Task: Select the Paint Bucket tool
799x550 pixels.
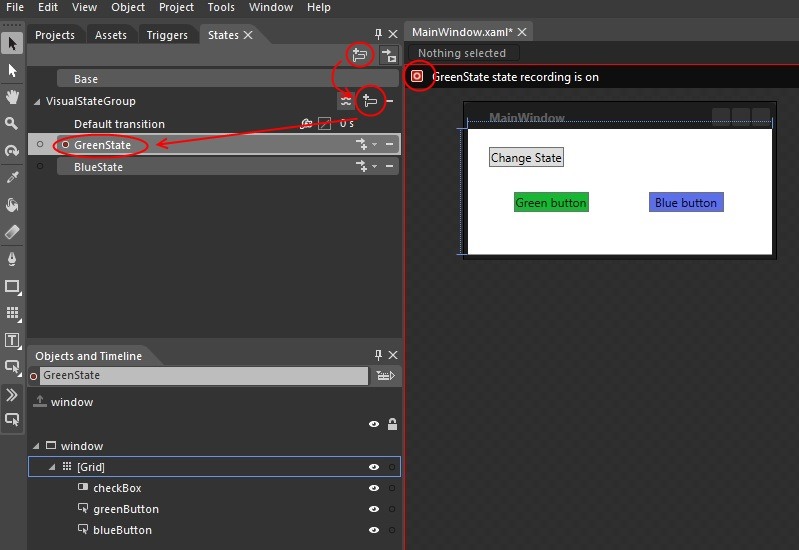Action: tap(13, 205)
